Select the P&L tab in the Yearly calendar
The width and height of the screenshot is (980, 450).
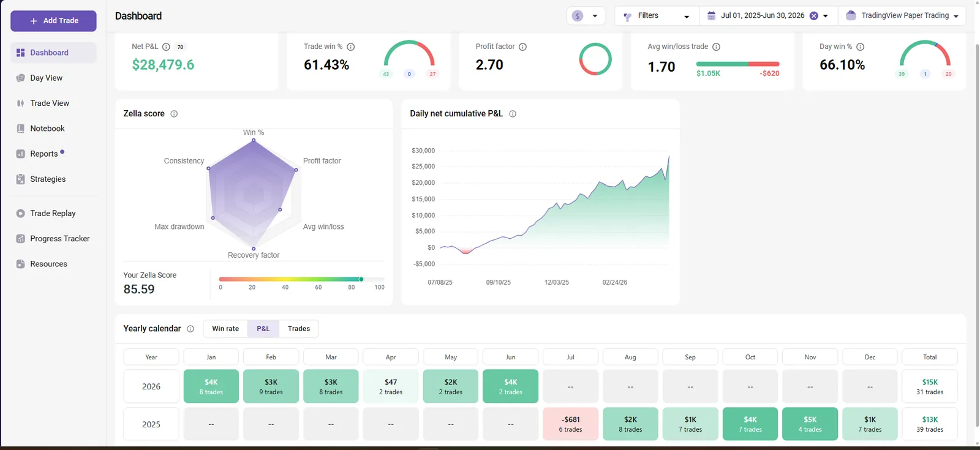tap(263, 329)
